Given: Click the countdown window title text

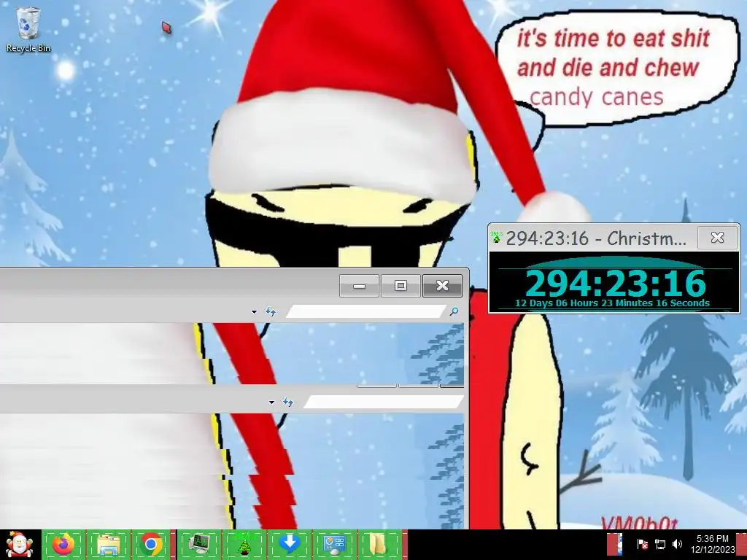Looking at the screenshot, I should 597,238.
